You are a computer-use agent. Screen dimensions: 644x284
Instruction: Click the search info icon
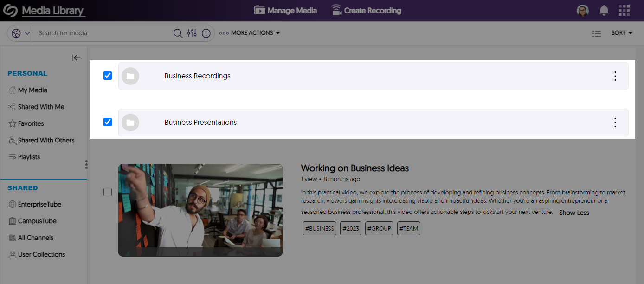coord(206,33)
